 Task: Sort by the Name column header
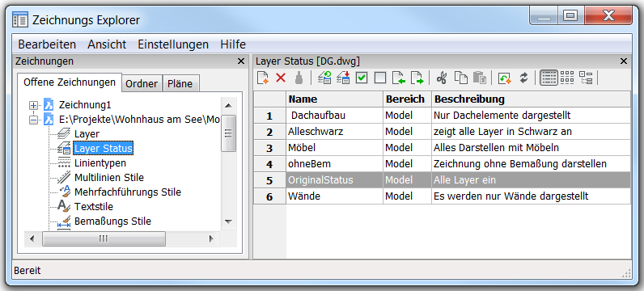335,99
